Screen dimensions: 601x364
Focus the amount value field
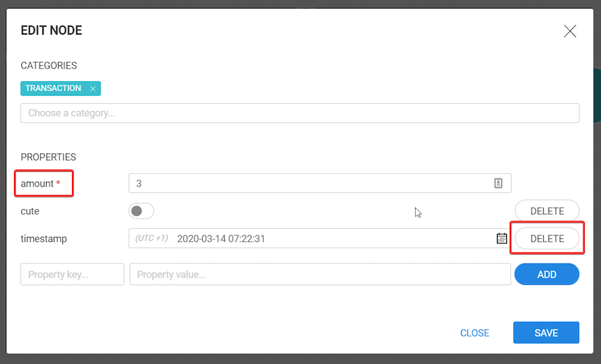click(x=311, y=183)
